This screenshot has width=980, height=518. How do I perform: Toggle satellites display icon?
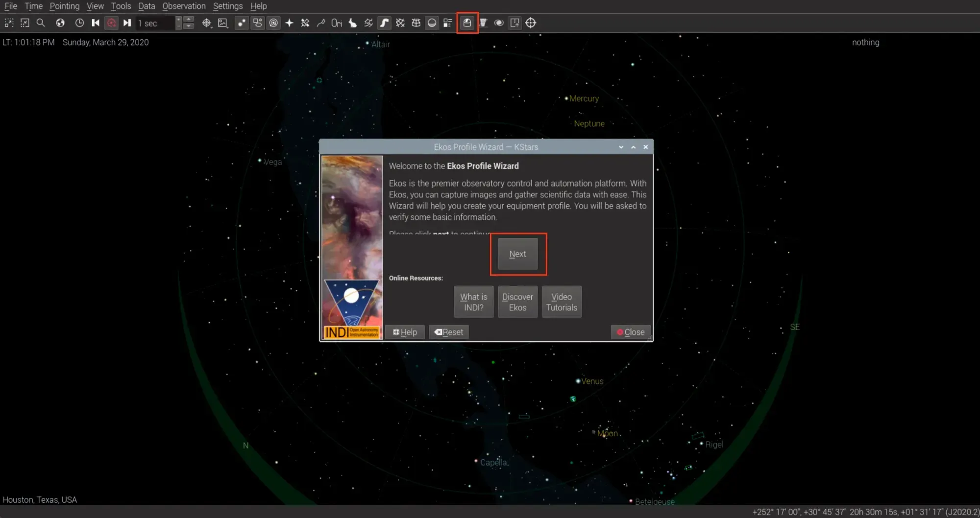coord(305,23)
